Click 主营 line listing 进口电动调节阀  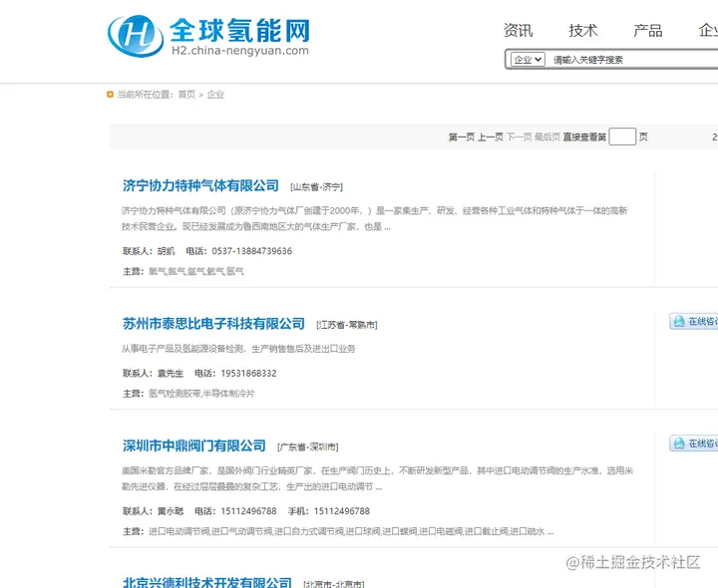(351, 532)
